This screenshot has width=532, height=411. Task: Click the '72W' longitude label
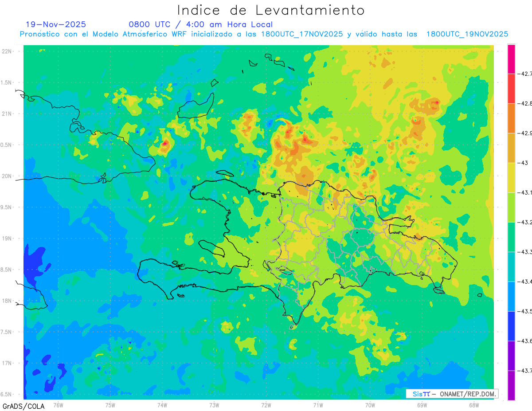(x=266, y=405)
